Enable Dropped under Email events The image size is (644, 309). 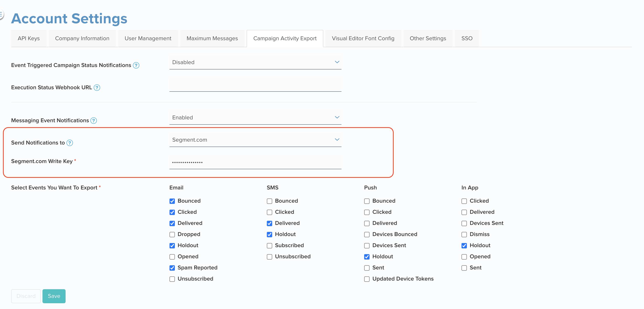(172, 235)
